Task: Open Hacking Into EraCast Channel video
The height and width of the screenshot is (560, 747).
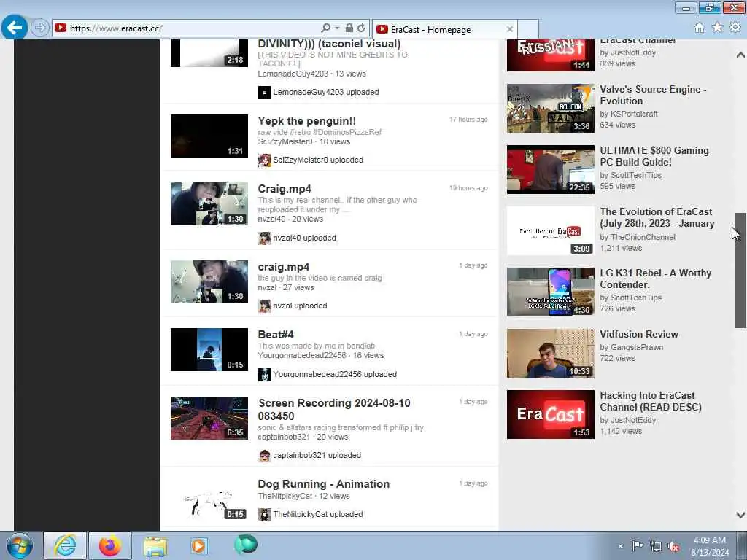Action: coord(651,401)
